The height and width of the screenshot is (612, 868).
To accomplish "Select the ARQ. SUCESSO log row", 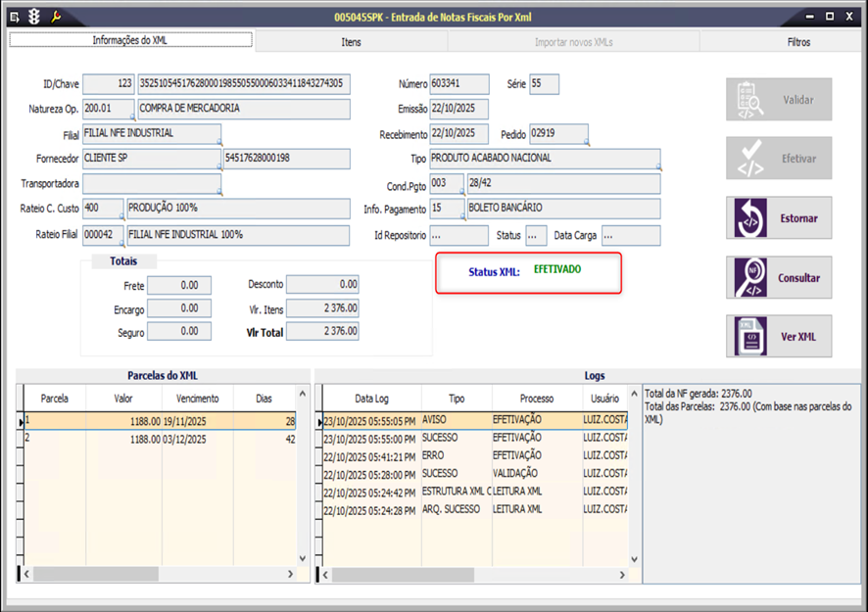I will click(x=475, y=509).
